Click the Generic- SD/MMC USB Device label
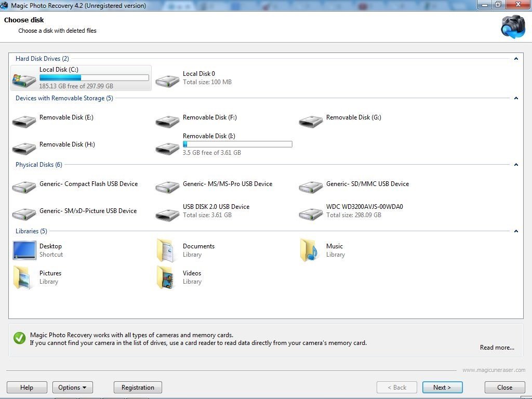This screenshot has height=399, width=532. point(368,184)
